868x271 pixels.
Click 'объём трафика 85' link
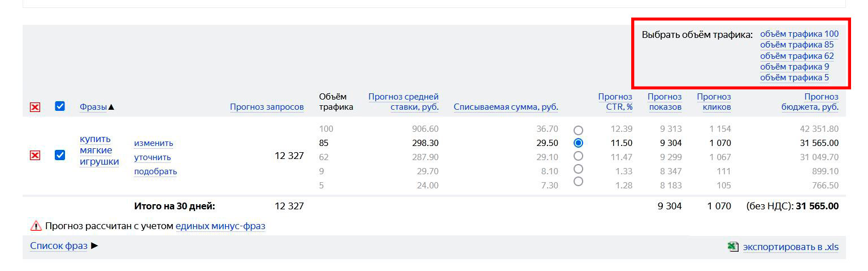[x=797, y=45]
